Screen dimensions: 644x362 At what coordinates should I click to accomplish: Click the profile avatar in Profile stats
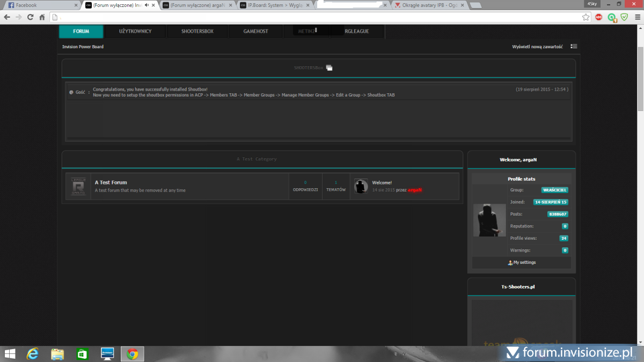pos(489,220)
